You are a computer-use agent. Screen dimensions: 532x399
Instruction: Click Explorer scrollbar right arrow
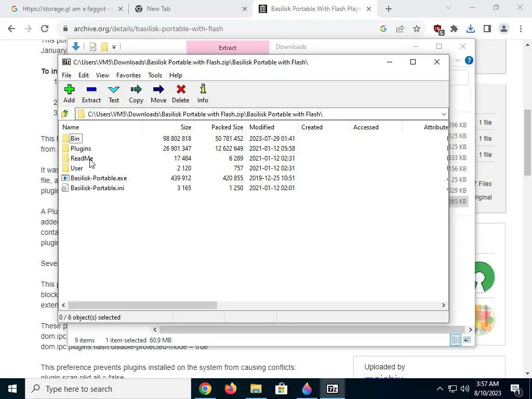(470, 329)
